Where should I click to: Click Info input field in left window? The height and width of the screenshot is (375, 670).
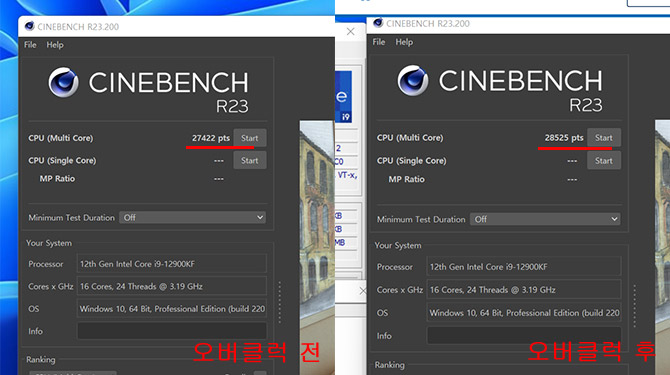[172, 331]
